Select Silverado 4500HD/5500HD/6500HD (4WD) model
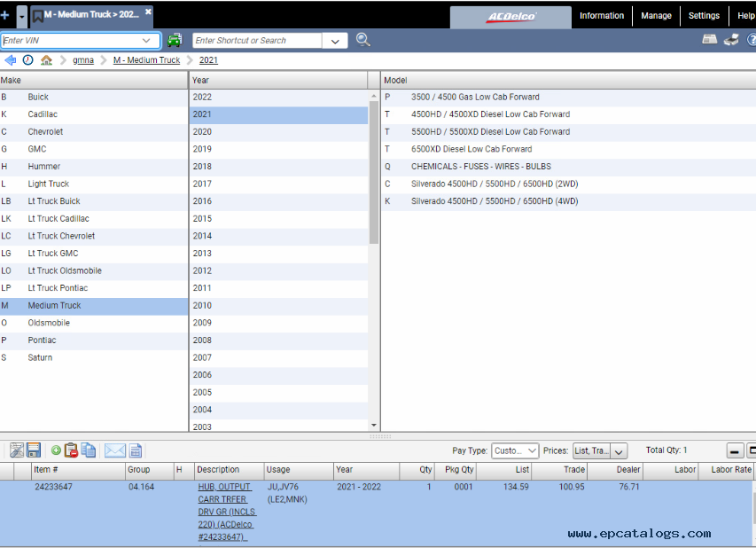The width and height of the screenshot is (756, 548). [569, 201]
